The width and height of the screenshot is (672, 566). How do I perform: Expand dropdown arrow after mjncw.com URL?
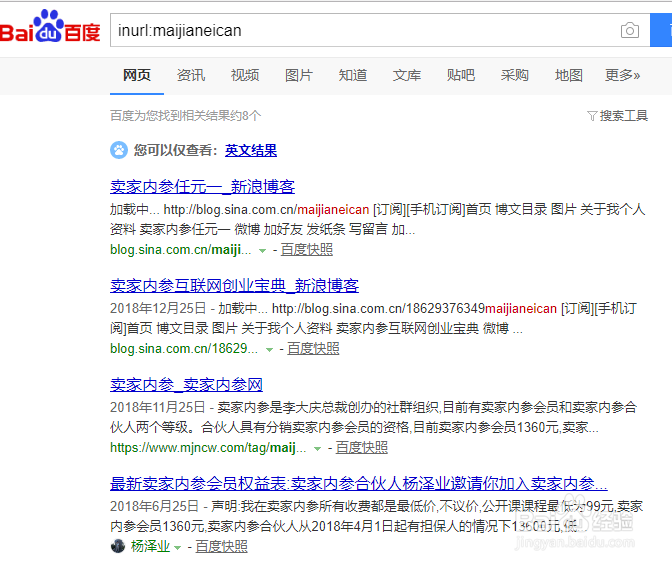318,449
